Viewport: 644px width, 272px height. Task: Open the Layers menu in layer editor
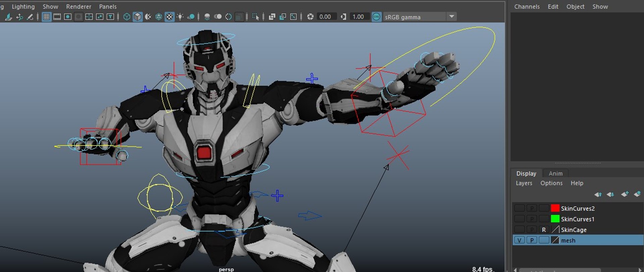524,183
